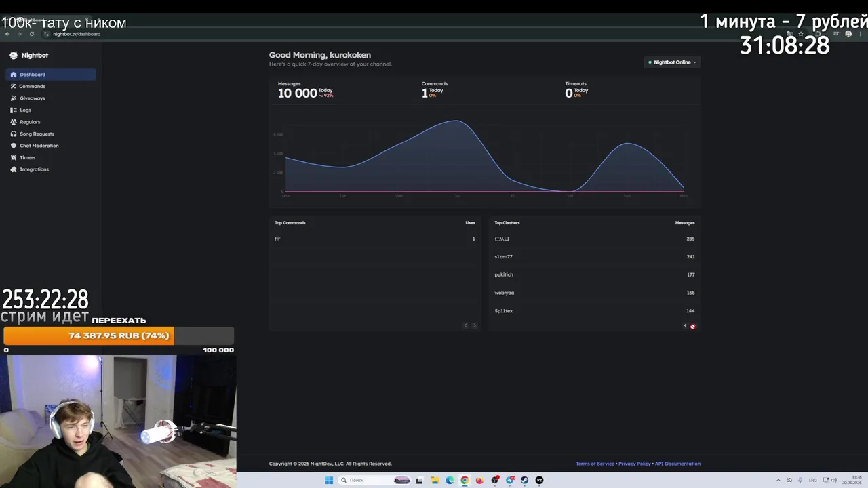Image resolution: width=868 pixels, height=488 pixels.
Task: Click the Chrome icon in the taskbar
Action: tap(465, 480)
